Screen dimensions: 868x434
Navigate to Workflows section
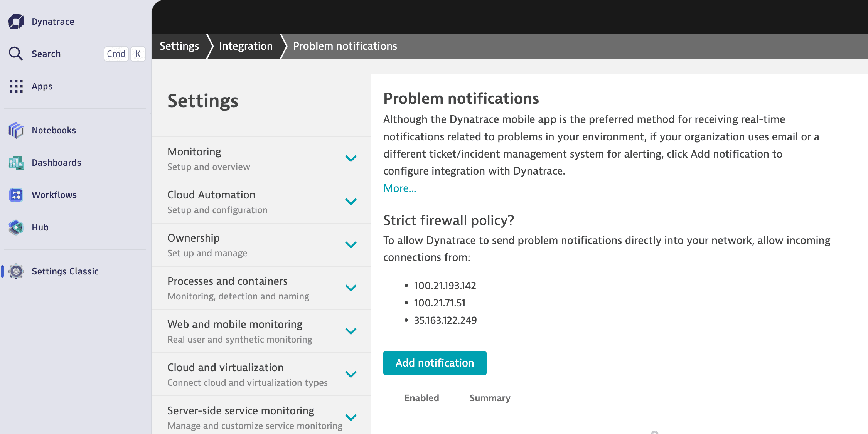tap(54, 195)
